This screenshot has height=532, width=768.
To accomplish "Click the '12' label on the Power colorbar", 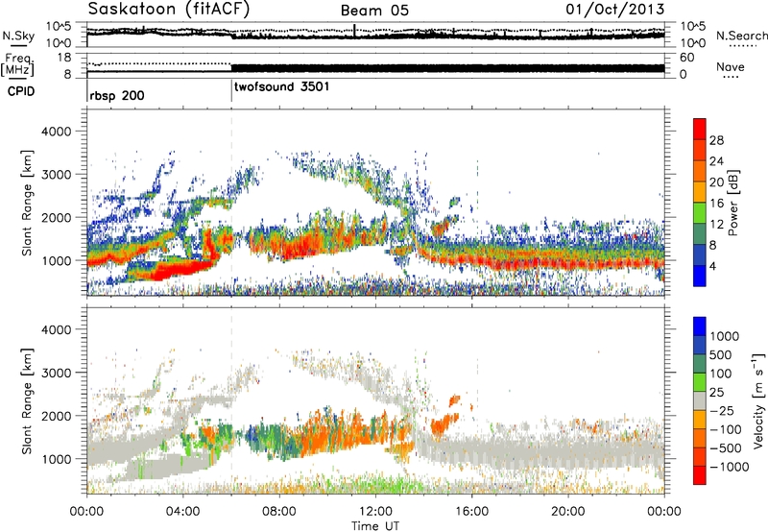I will [716, 225].
